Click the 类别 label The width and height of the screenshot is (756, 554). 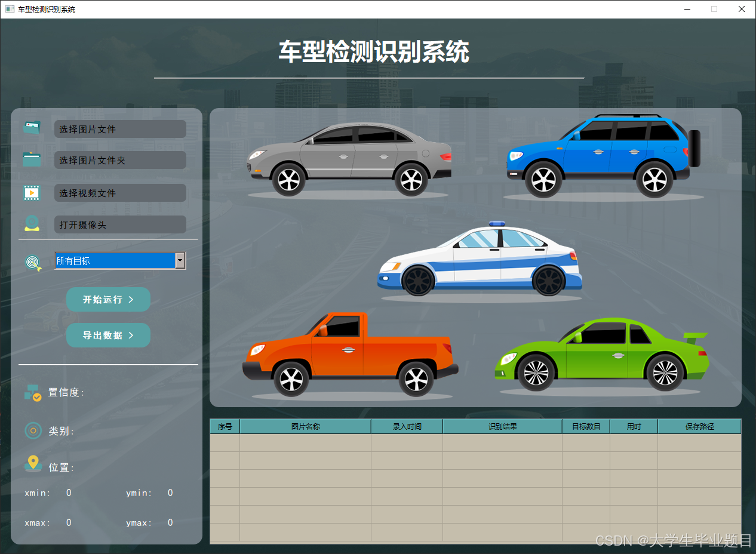coord(62,431)
